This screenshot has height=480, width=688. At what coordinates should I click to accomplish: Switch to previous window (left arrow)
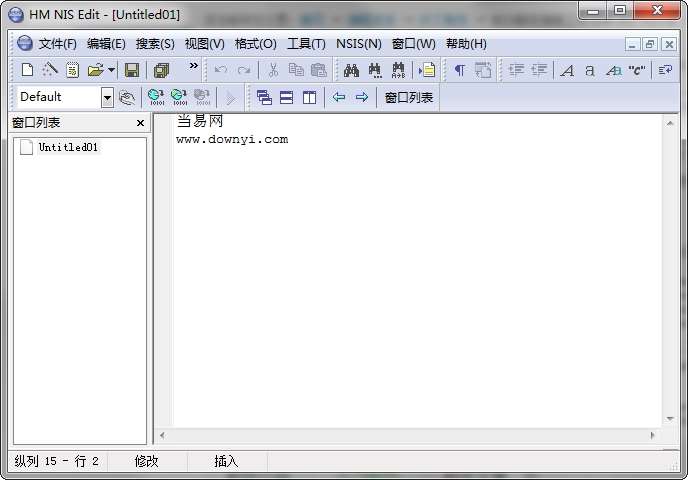click(x=339, y=97)
